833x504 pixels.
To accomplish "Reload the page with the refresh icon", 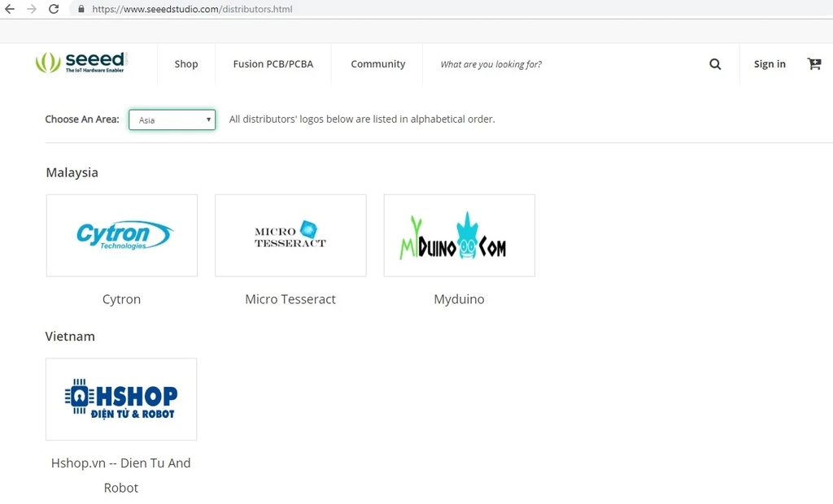I will point(54,9).
